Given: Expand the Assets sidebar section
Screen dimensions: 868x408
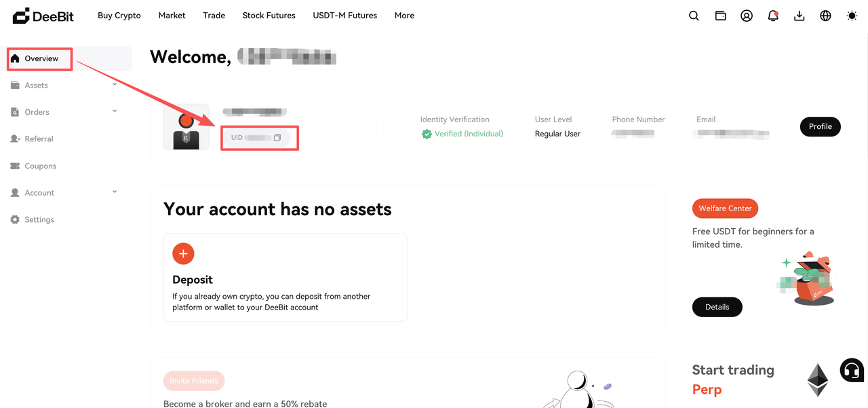Looking at the screenshot, I should pos(66,85).
